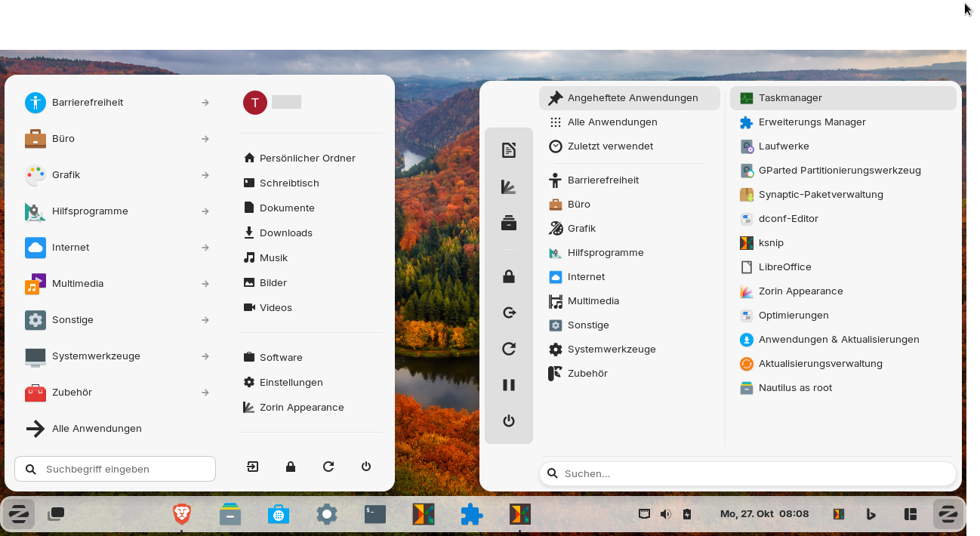The image size is (980, 536).
Task: Launch Taskmanager from the pinned apps list
Action: click(790, 98)
